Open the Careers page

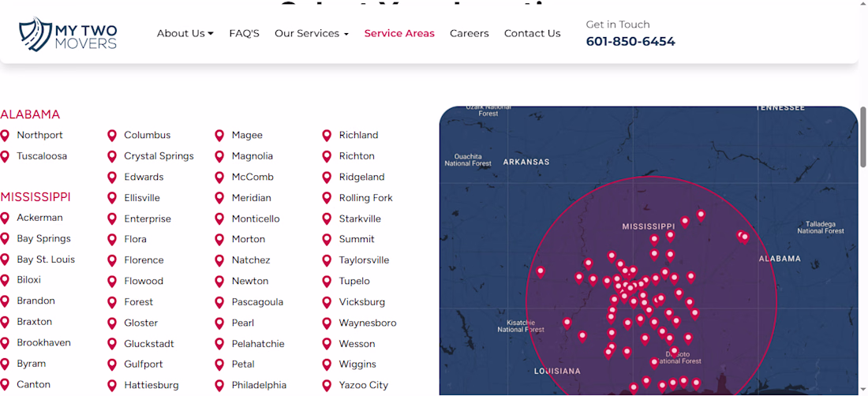(x=469, y=33)
